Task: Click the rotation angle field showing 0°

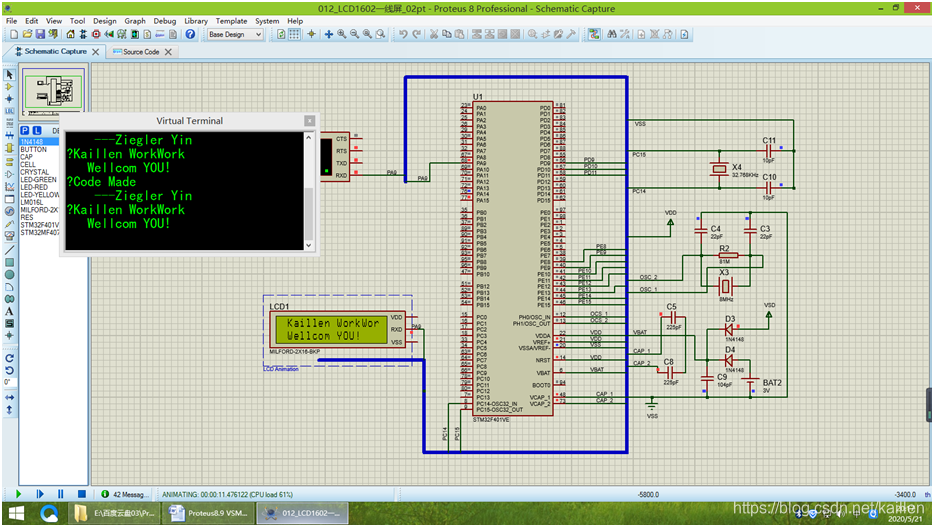Action: click(8, 382)
